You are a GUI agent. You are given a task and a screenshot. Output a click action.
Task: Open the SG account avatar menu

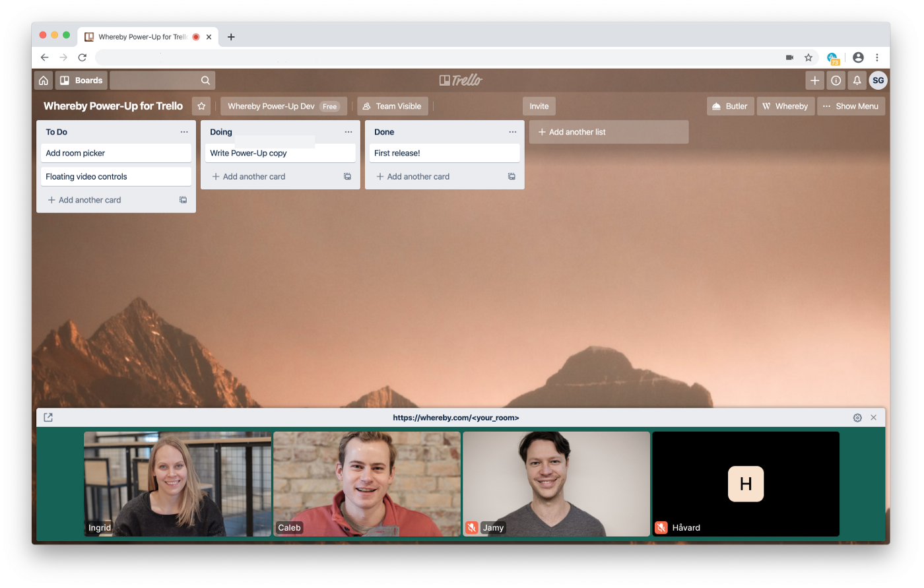[878, 81]
